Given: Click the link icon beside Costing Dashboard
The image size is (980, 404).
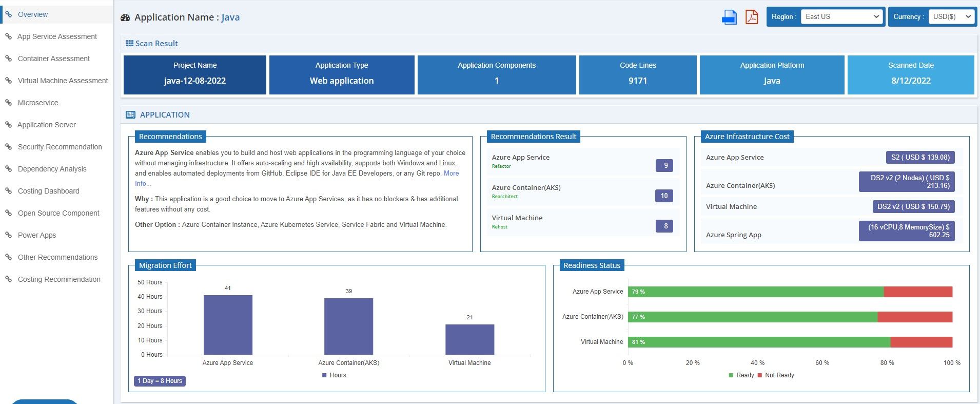Looking at the screenshot, I should tap(9, 191).
